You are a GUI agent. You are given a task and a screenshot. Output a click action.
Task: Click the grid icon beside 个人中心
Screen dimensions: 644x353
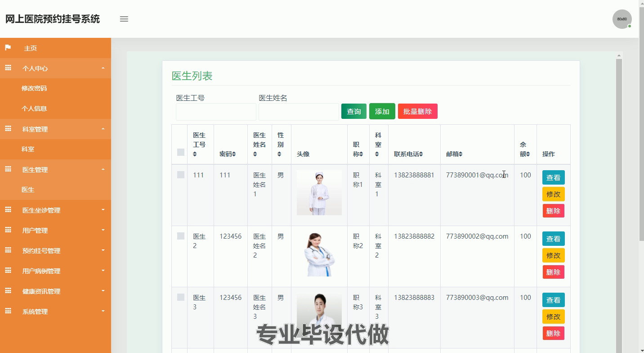tap(8, 68)
